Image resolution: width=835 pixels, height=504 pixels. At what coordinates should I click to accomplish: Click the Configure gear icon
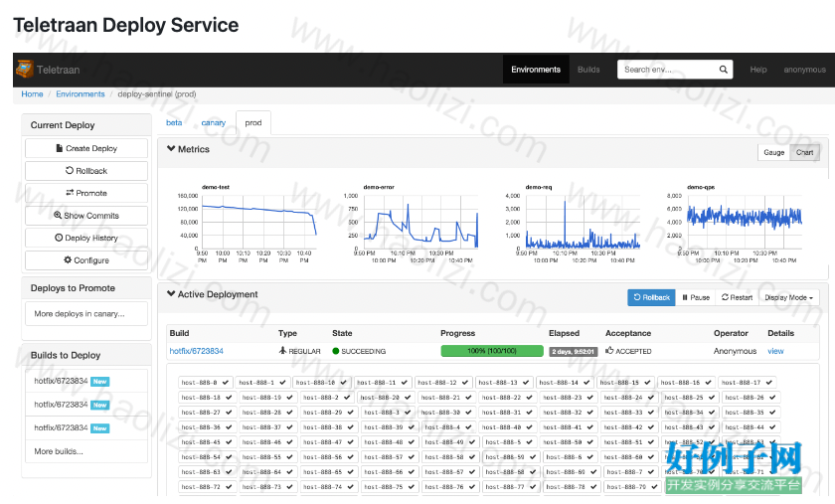(68, 260)
